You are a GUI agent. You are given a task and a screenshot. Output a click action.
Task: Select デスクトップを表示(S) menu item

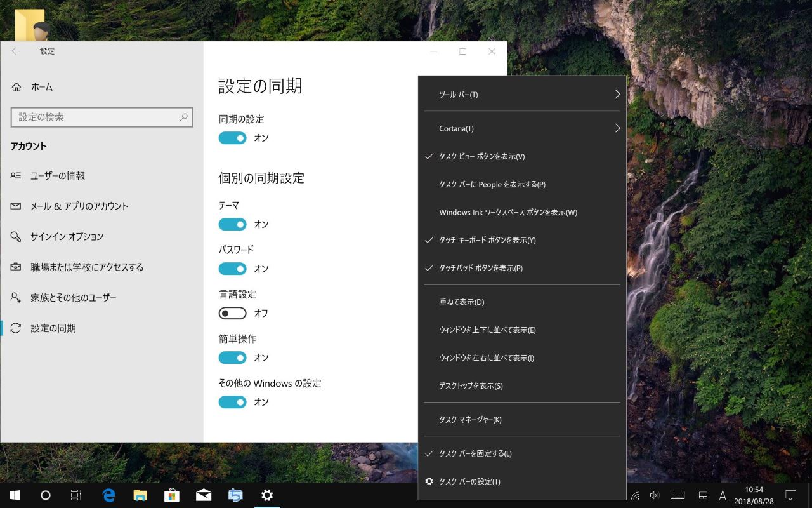coord(522,386)
